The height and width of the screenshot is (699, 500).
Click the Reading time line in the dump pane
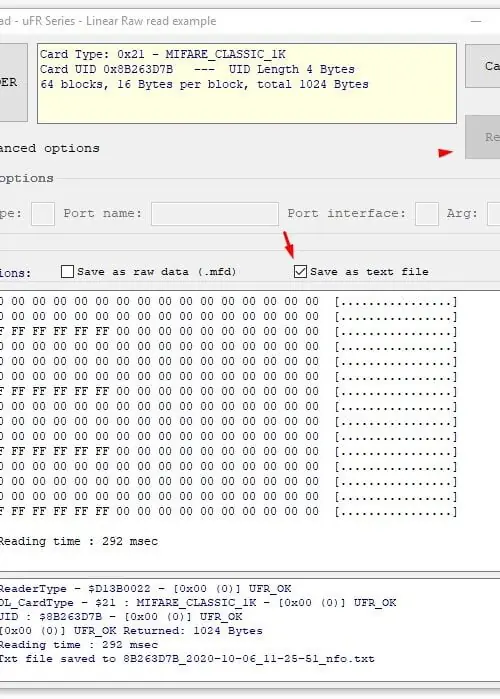79,541
